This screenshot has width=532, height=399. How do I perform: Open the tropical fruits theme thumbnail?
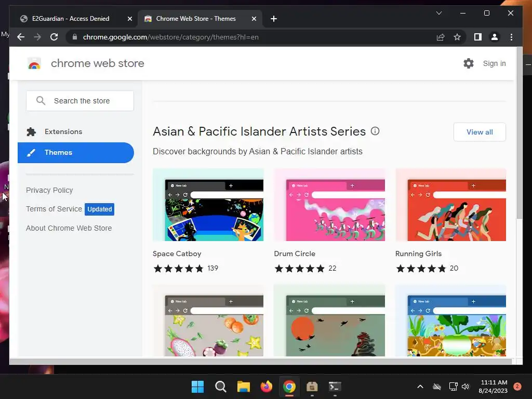208,321
